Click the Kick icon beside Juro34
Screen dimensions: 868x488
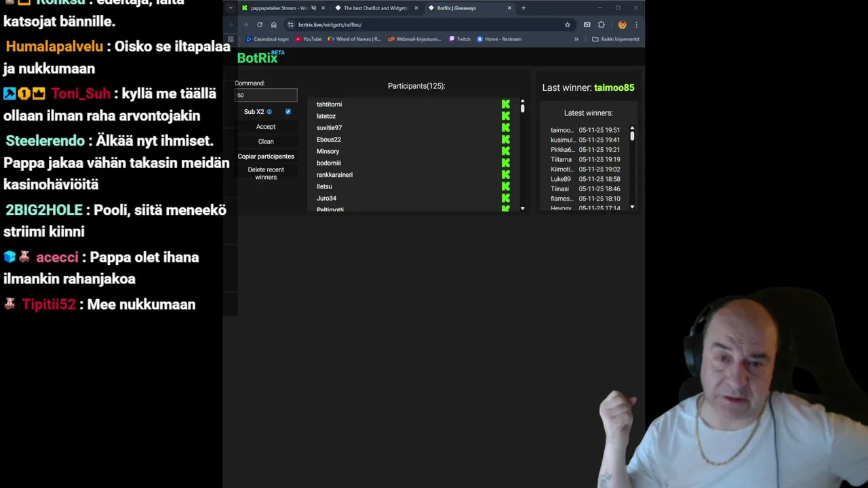[506, 198]
